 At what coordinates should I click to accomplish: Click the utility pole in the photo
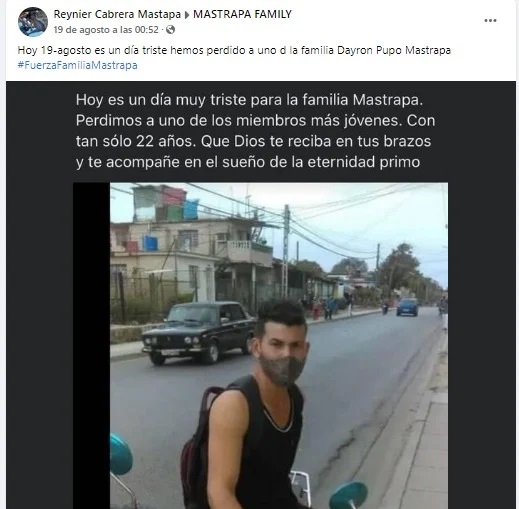tap(286, 252)
